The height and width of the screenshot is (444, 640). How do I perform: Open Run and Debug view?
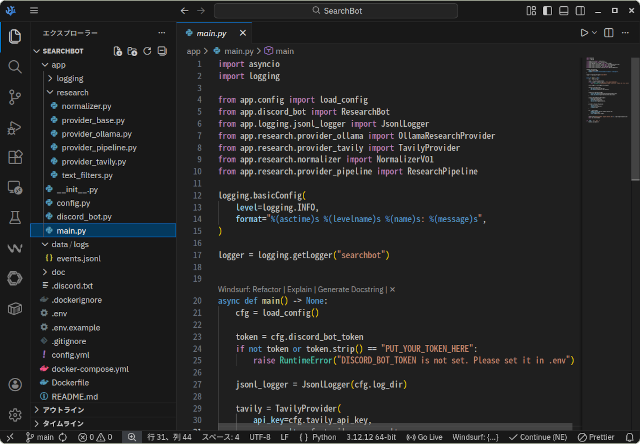(15, 127)
